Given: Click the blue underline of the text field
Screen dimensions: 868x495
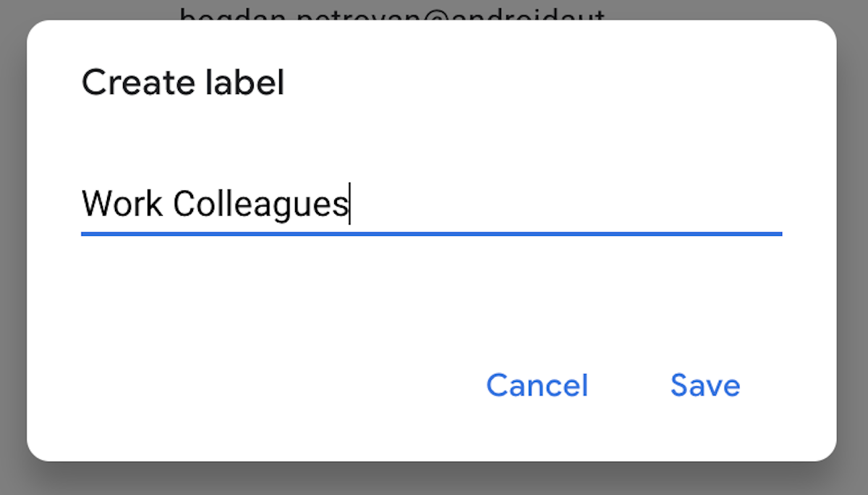Looking at the screenshot, I should click(x=431, y=234).
